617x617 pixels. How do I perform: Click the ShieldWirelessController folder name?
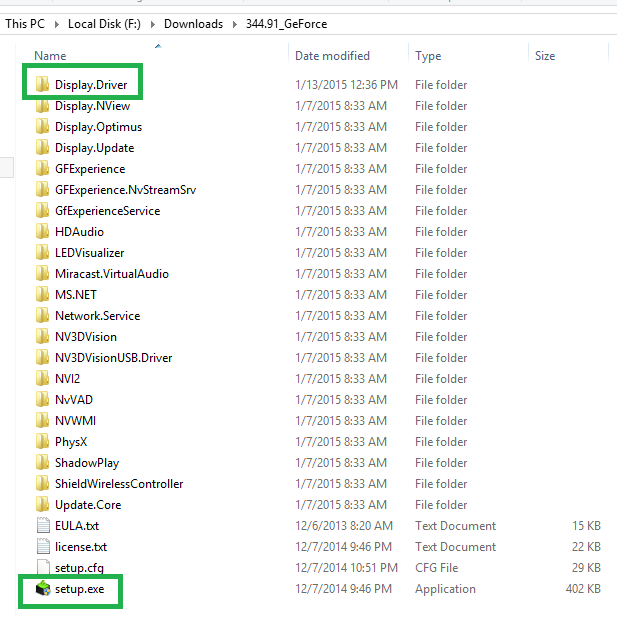tap(119, 483)
